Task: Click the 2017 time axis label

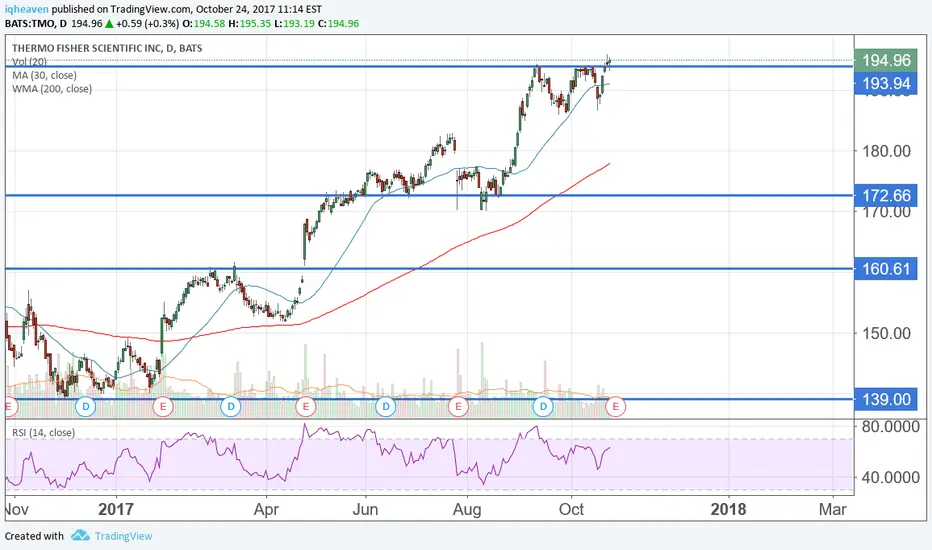Action: click(x=116, y=510)
